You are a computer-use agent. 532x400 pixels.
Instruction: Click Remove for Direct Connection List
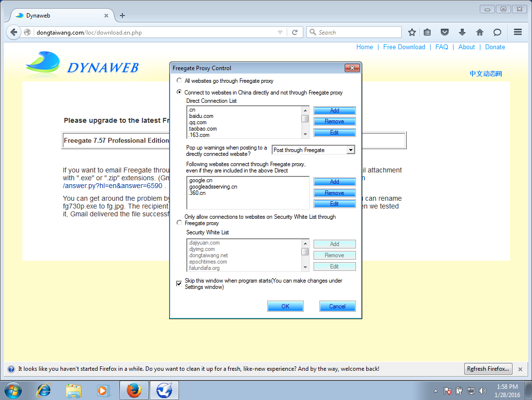[x=335, y=121]
